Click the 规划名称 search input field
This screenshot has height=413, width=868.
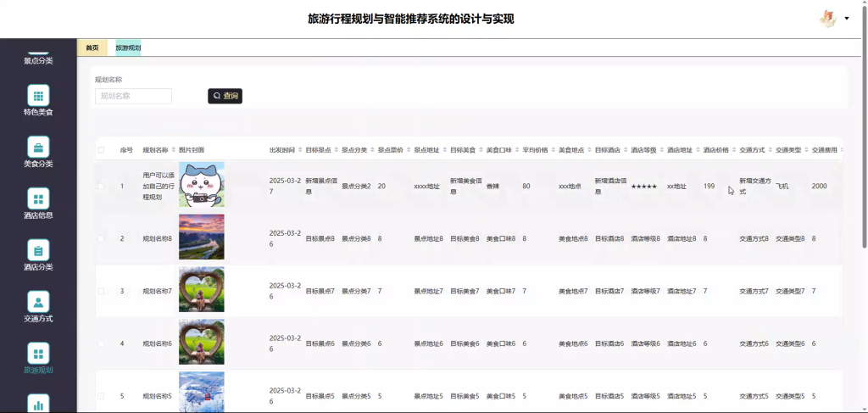point(133,96)
